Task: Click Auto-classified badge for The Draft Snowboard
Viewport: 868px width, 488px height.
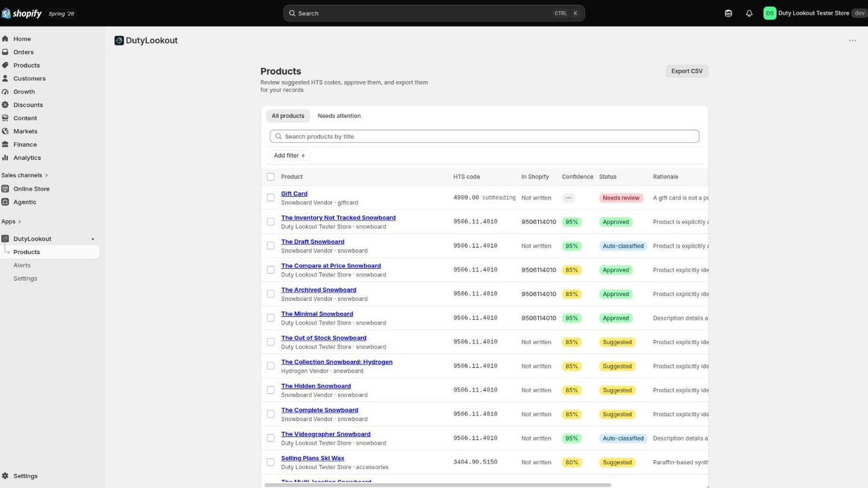Action: point(623,246)
